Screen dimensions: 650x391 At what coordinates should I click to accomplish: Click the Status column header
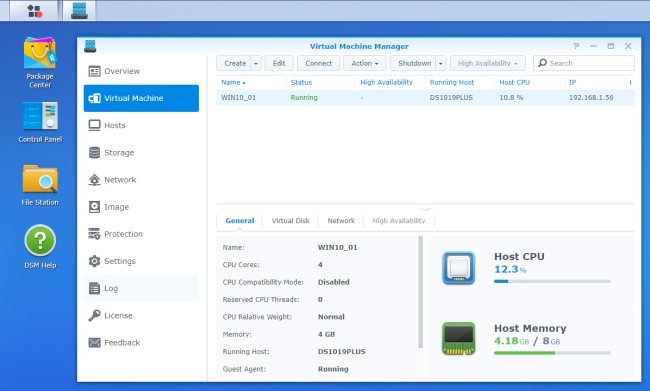click(301, 83)
